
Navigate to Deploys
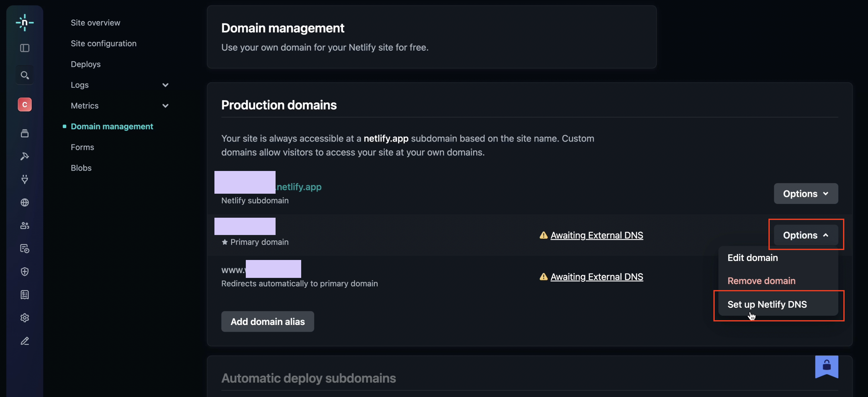[x=85, y=64]
